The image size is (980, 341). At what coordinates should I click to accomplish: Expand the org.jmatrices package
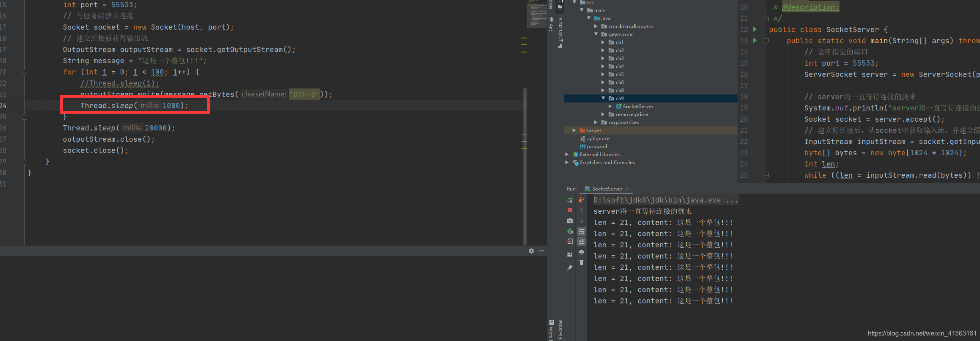pos(596,122)
